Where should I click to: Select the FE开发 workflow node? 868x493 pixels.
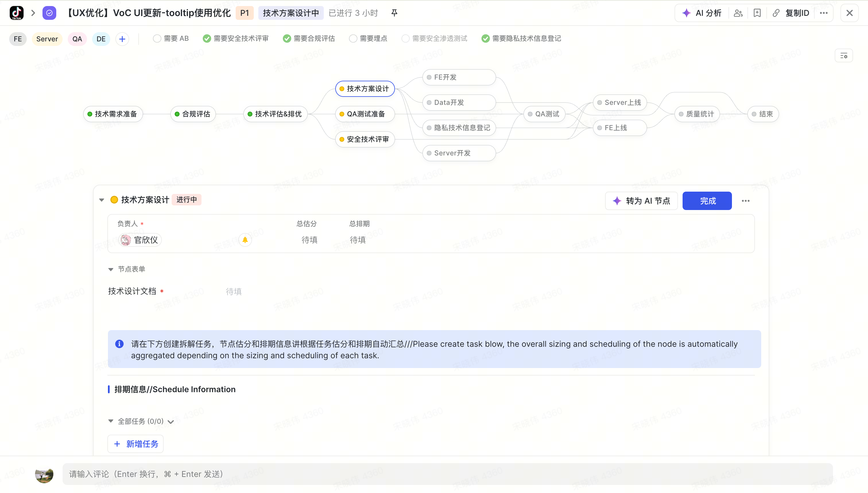tap(459, 77)
